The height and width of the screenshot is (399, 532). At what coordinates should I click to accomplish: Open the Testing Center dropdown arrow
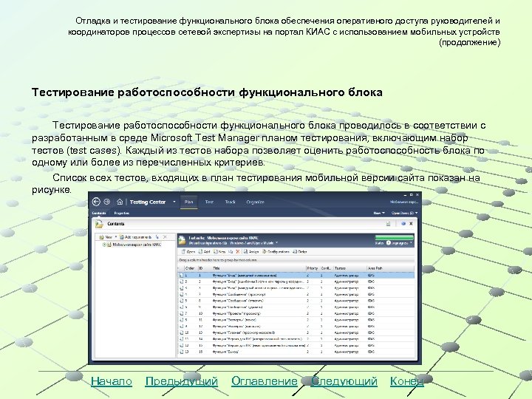(x=174, y=202)
